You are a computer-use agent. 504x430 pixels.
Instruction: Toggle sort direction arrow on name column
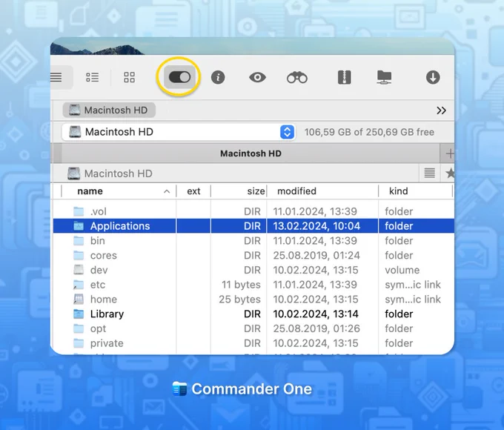(x=167, y=191)
